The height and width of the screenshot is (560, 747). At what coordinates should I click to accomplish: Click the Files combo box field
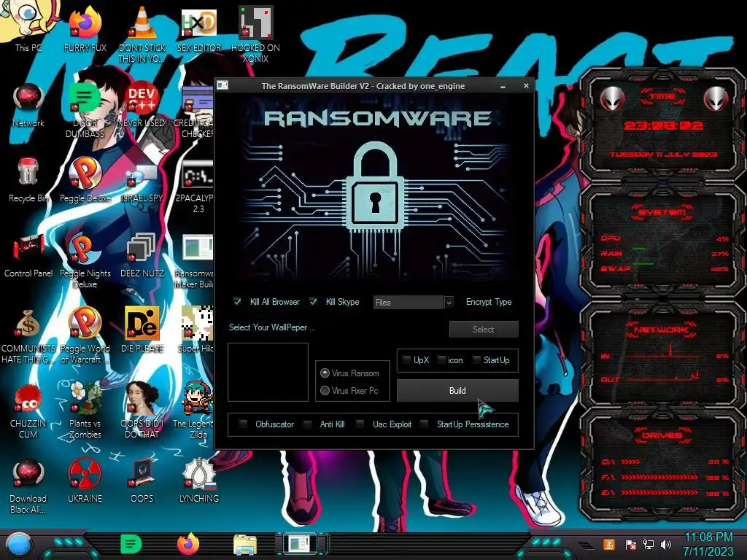[409, 303]
